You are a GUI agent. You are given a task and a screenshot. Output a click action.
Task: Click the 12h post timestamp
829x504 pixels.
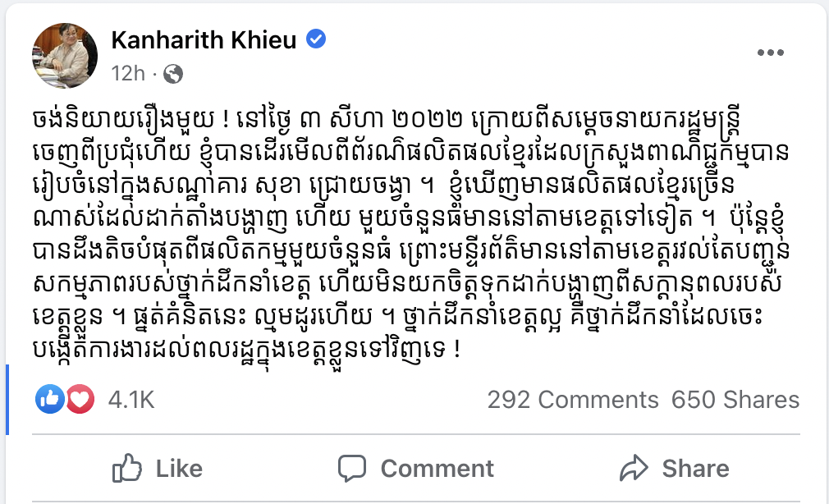point(127,74)
